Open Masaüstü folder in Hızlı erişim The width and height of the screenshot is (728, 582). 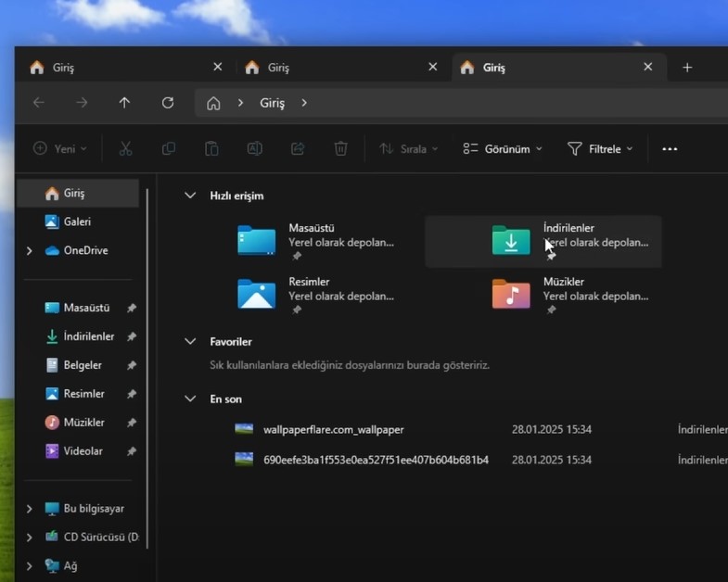pyautogui.click(x=315, y=241)
